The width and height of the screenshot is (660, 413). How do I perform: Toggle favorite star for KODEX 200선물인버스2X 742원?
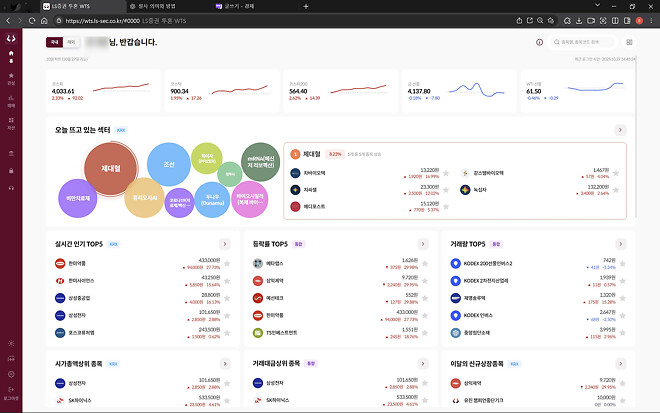click(623, 264)
